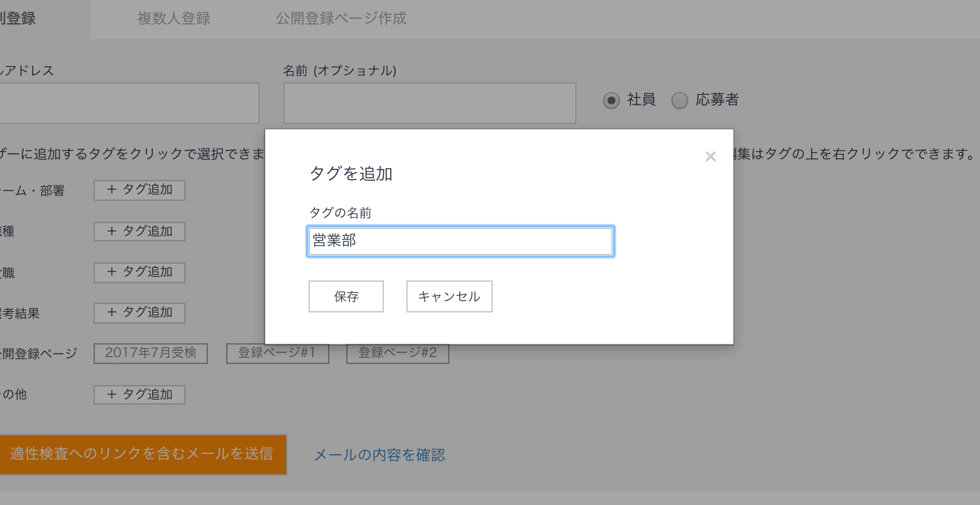The height and width of the screenshot is (505, 980).
Task: Open メールの内容を確認 link
Action: [x=378, y=454]
